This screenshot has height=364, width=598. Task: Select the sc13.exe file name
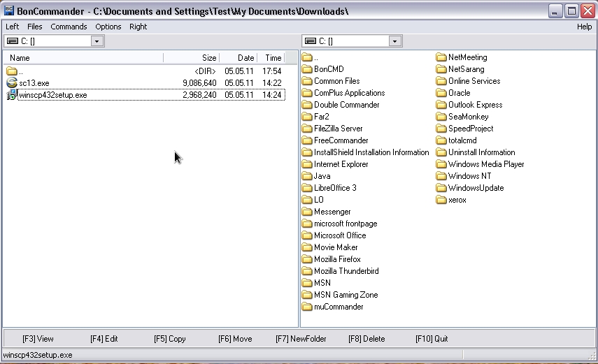pyautogui.click(x=34, y=82)
